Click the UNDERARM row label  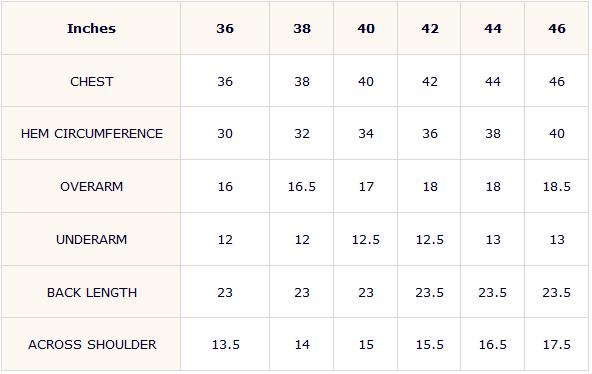point(91,240)
